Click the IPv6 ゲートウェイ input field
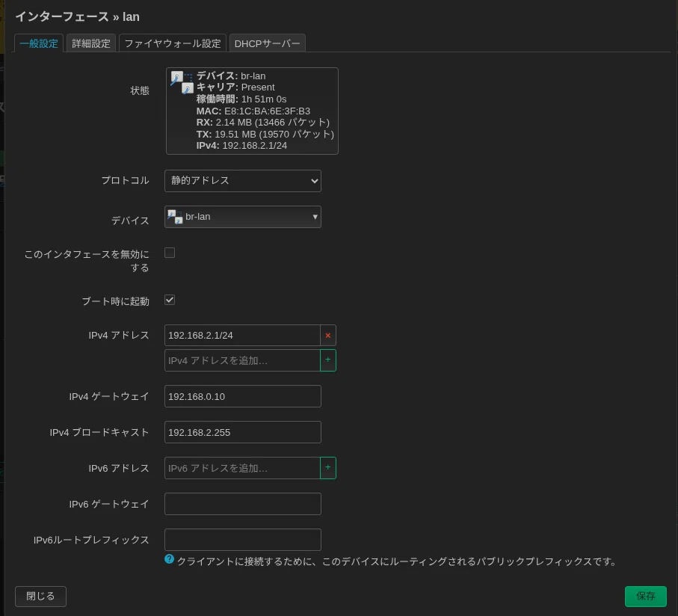The height and width of the screenshot is (616, 678). 243,504
